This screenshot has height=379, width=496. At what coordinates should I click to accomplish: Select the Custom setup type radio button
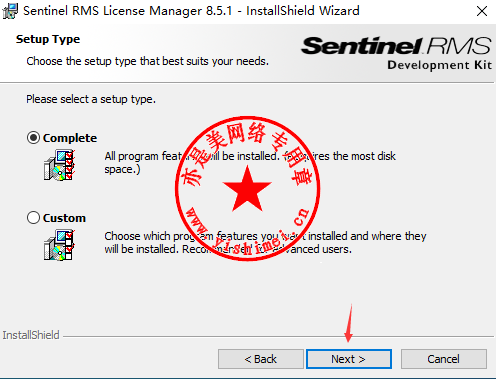pyautogui.click(x=33, y=218)
